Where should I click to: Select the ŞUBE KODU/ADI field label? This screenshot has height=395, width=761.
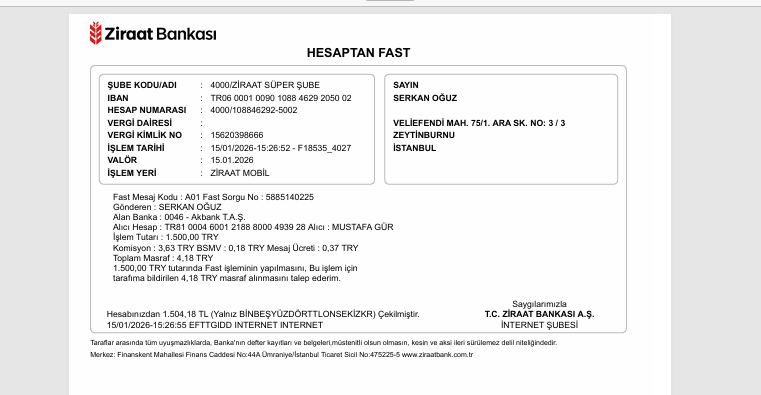142,85
